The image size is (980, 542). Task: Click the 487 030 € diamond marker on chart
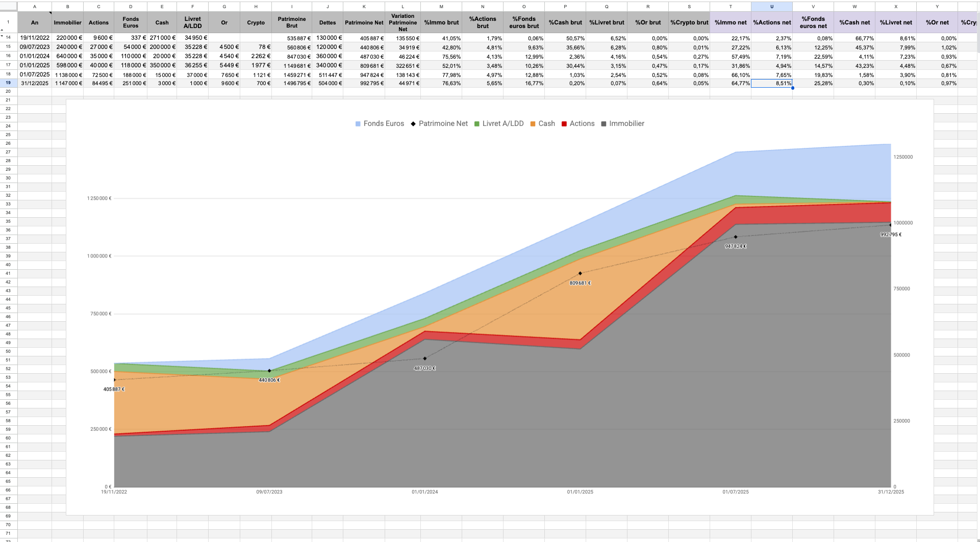(x=425, y=359)
